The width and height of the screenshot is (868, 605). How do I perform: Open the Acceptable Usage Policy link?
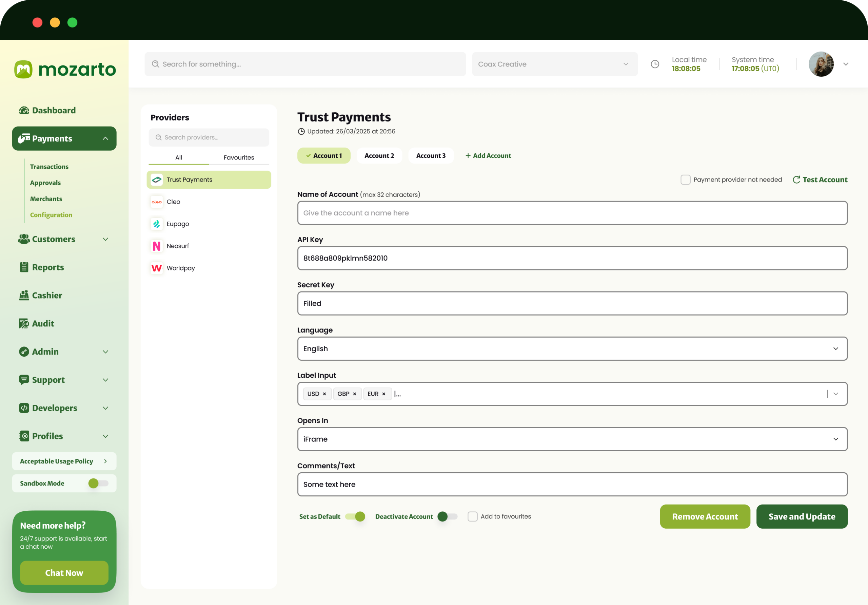coord(64,461)
